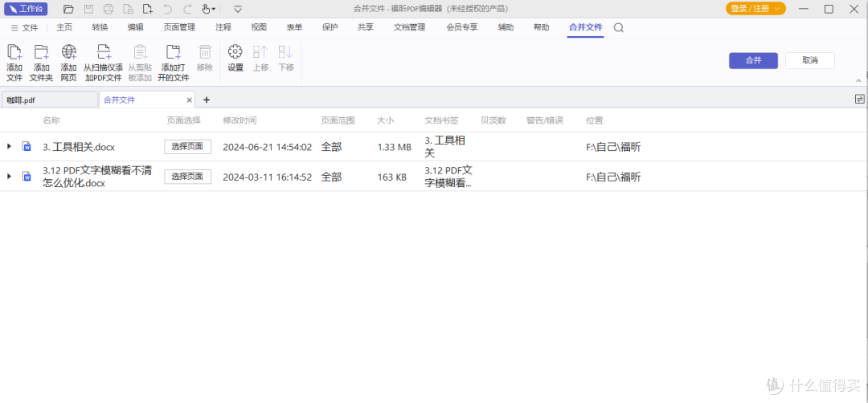The width and height of the screenshot is (868, 403).
Task: Click the undo arrow icon
Action: (168, 9)
